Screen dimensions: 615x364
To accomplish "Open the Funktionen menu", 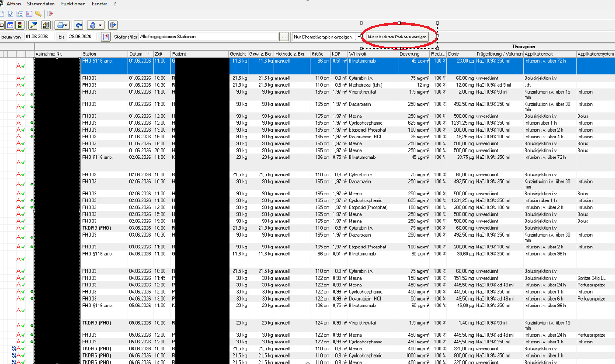I will click(73, 4).
